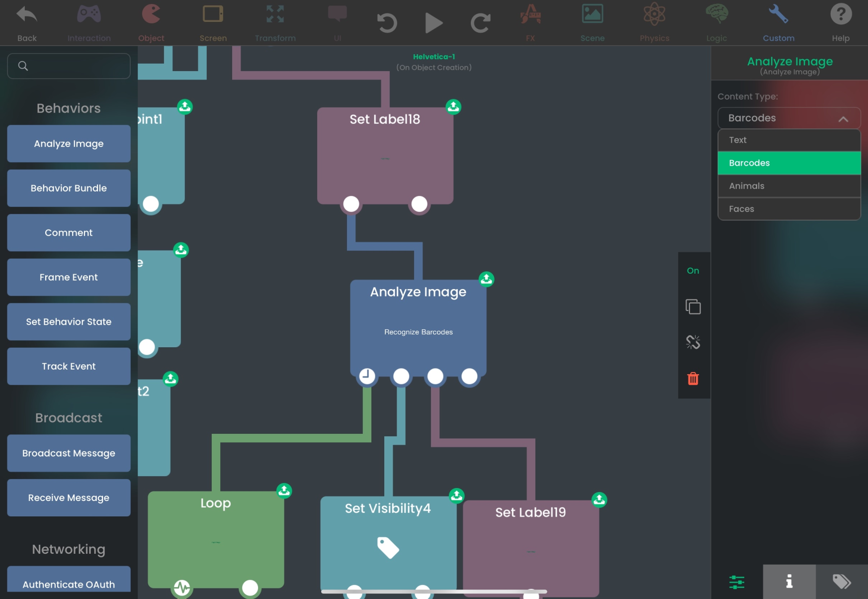The image size is (868, 599).
Task: Toggle the On state of behavior
Action: point(693,271)
